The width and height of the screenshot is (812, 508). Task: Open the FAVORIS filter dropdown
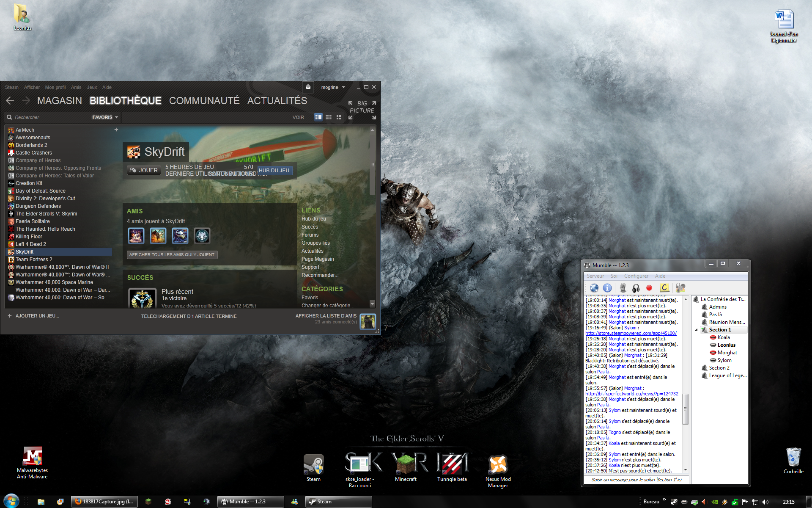point(105,117)
